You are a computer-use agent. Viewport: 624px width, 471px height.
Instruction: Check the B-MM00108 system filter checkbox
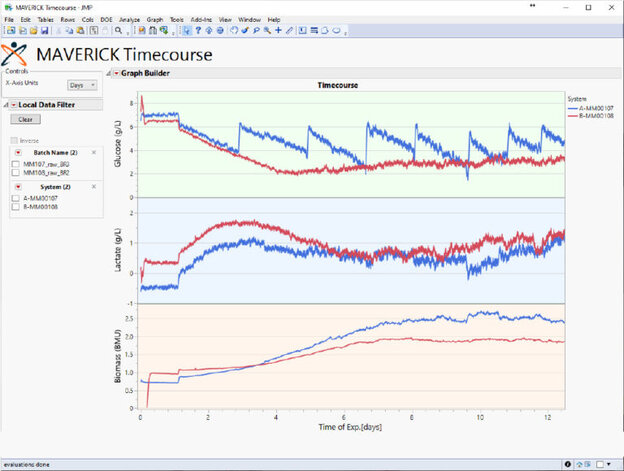click(16, 207)
